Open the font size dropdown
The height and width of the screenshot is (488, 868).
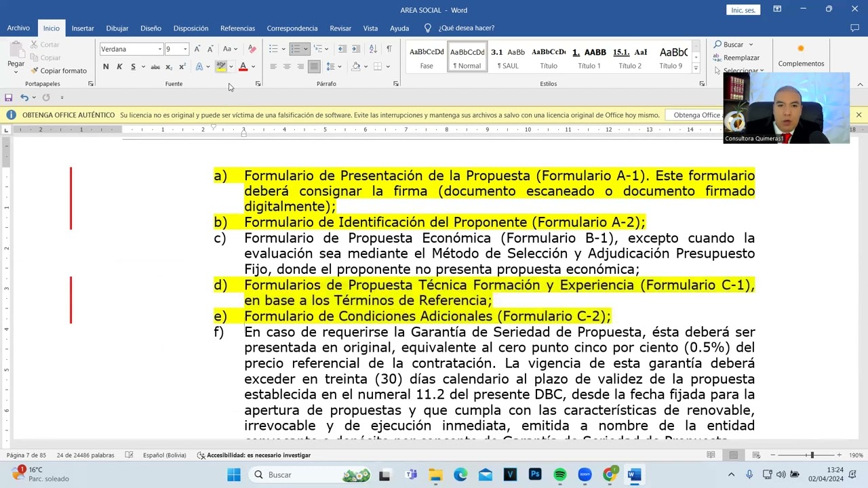185,49
